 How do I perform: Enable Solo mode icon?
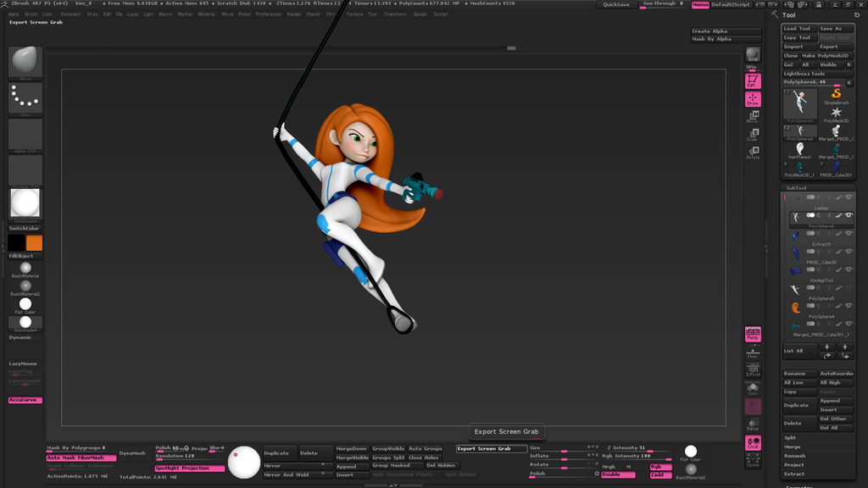tap(753, 388)
